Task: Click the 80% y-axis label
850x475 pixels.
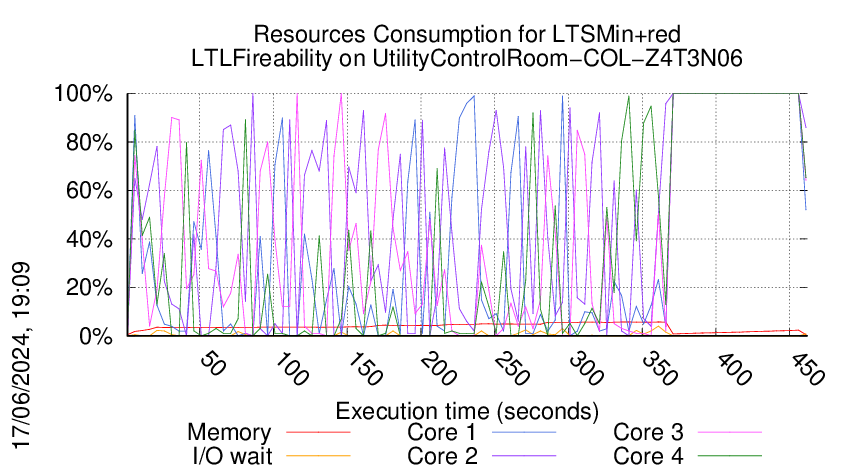Action: click(x=89, y=143)
